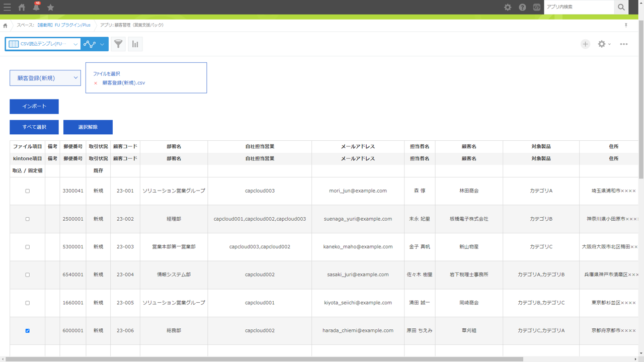Click customer name 草刈組
The height and width of the screenshot is (362, 644).
[469, 331]
